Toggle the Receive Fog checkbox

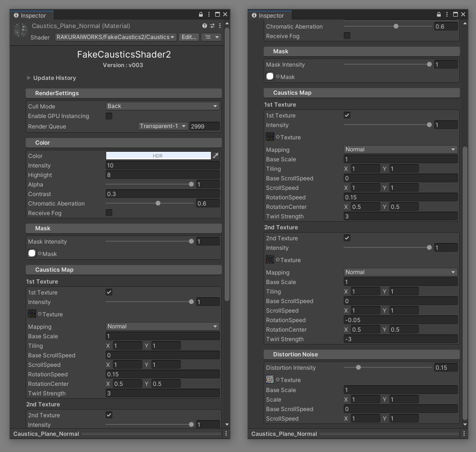109,213
